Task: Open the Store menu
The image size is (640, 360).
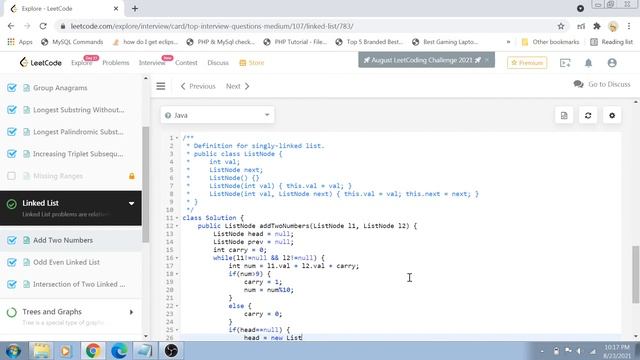Action: click(x=252, y=62)
